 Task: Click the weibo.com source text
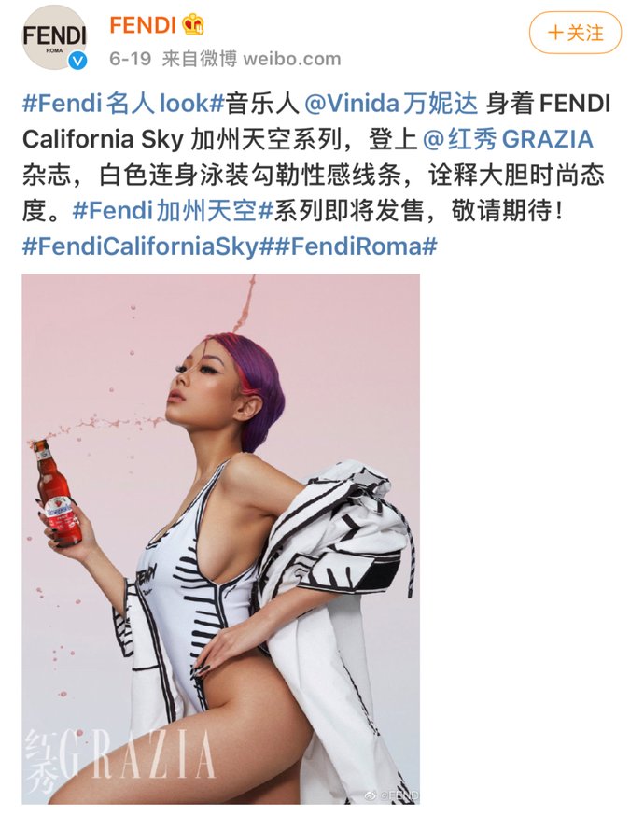[x=292, y=59]
